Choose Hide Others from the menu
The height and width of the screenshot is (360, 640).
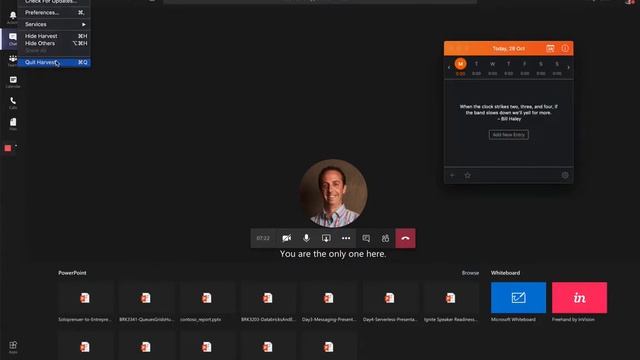point(54,43)
